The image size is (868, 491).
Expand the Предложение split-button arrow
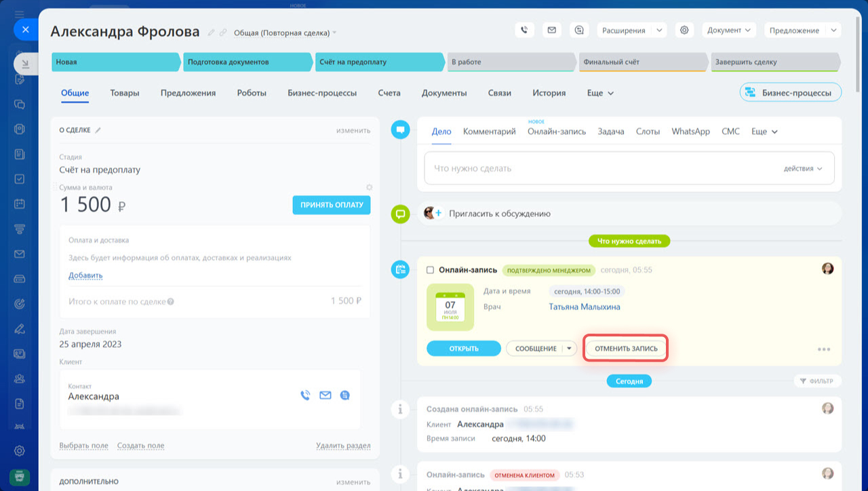coord(834,30)
